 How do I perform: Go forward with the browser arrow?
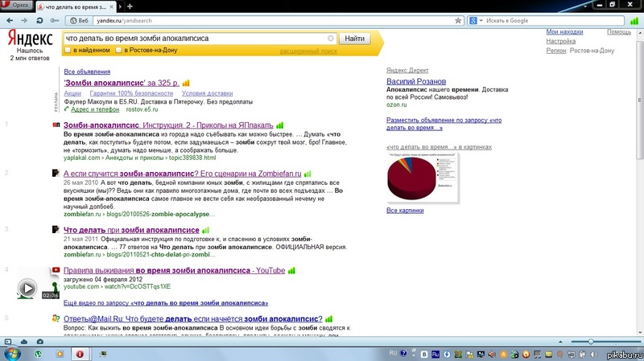pyautogui.click(x=24, y=20)
